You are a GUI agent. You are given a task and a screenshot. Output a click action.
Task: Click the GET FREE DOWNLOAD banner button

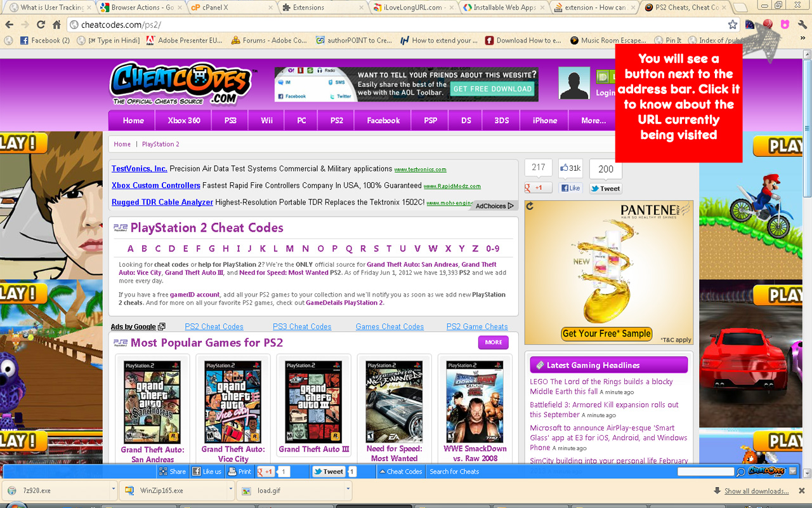(492, 89)
